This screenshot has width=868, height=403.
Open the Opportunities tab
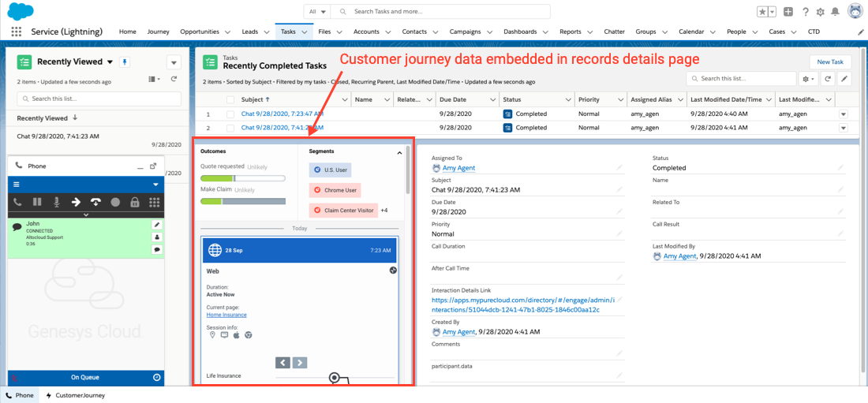coord(200,32)
